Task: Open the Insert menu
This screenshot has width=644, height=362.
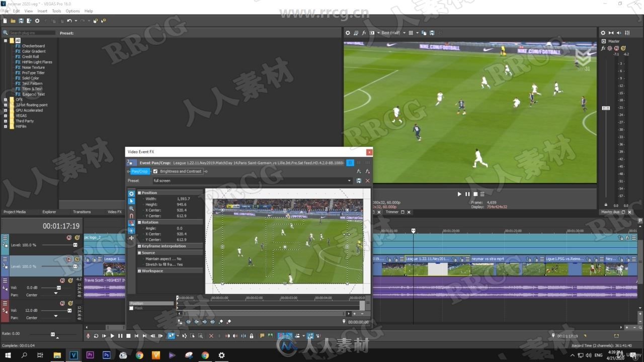Action: pos(42,11)
